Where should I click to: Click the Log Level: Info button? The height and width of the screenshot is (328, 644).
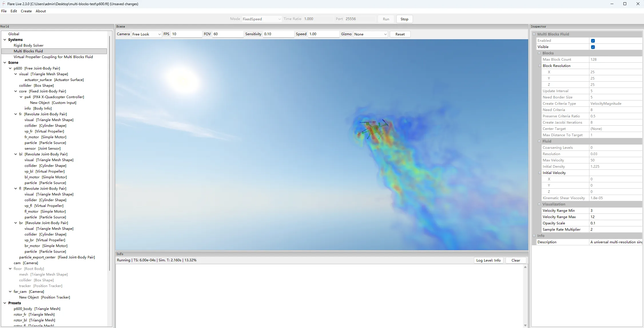tap(488, 260)
